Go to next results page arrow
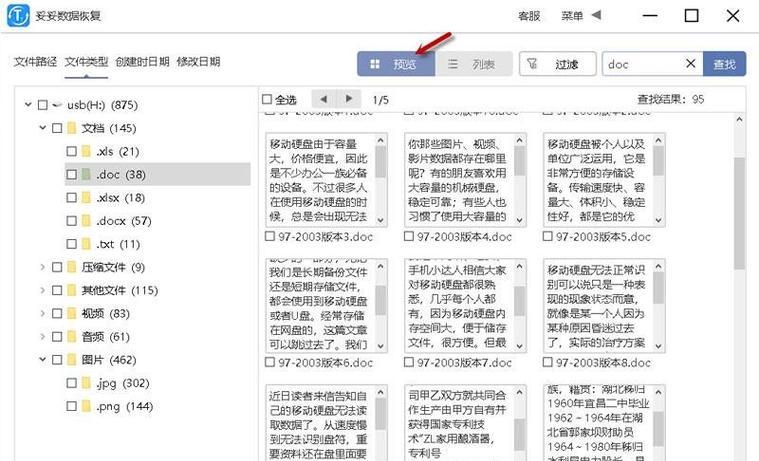Image resolution: width=759 pixels, height=461 pixels. click(x=349, y=99)
